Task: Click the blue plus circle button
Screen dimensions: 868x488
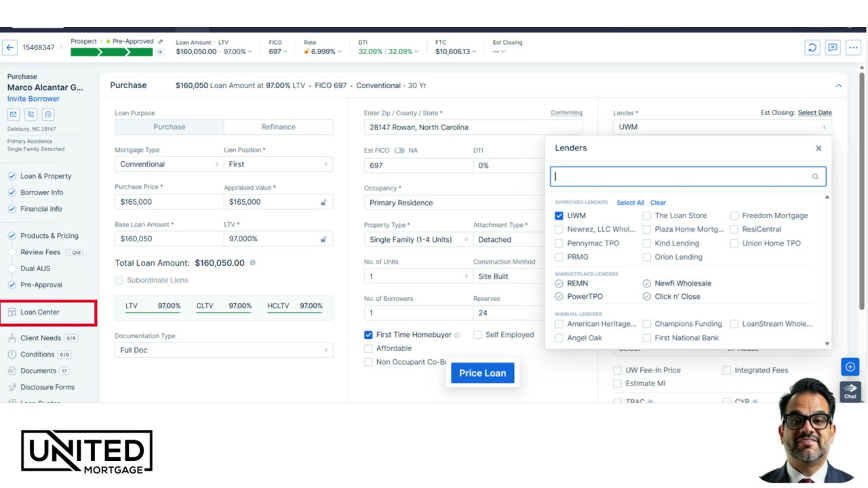Action: (850, 367)
